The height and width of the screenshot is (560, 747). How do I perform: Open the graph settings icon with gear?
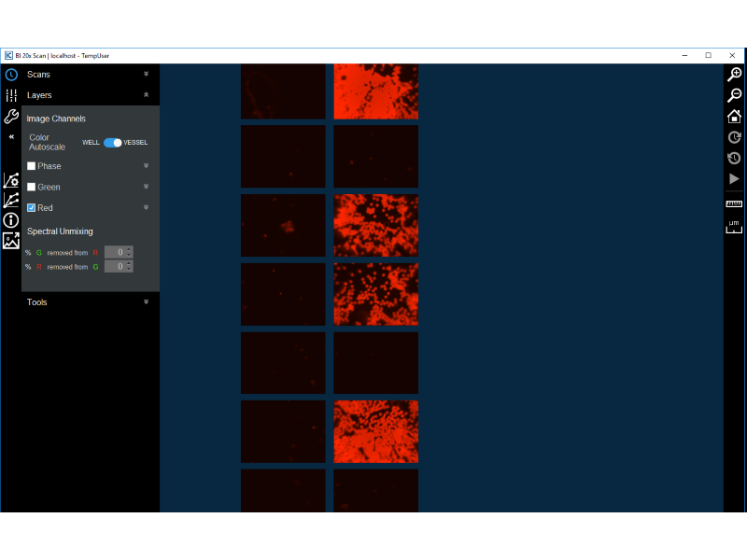click(x=11, y=180)
